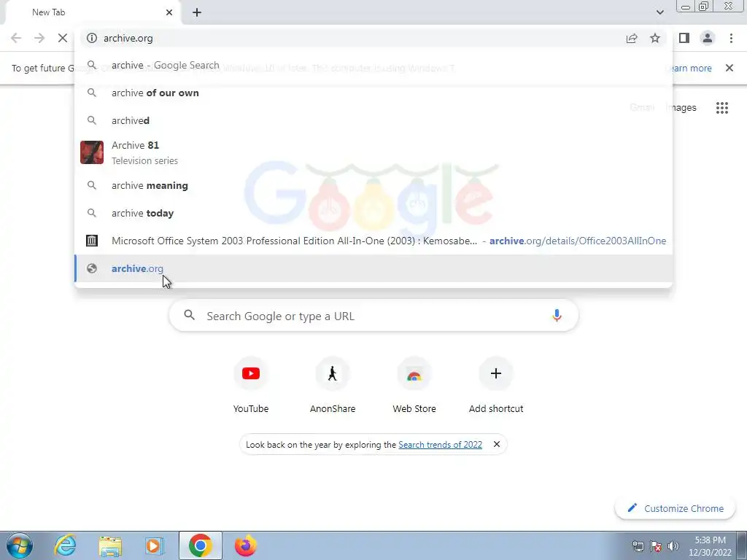The image size is (747, 560).
Task: Open Search trends of 2022 link
Action: 440,445
